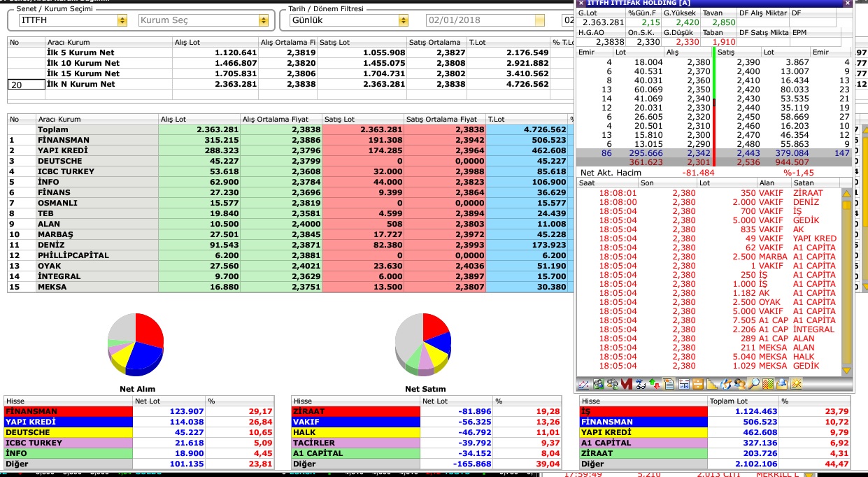Click the Net Satım pie chart
Image resolution: width=868 pixels, height=477 pixels.
pos(422,343)
